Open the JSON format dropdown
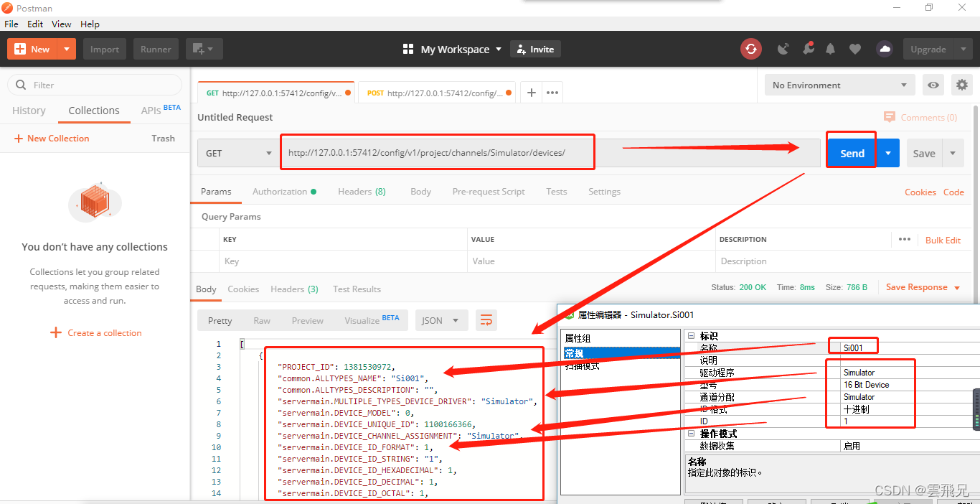This screenshot has width=980, height=504. (441, 320)
